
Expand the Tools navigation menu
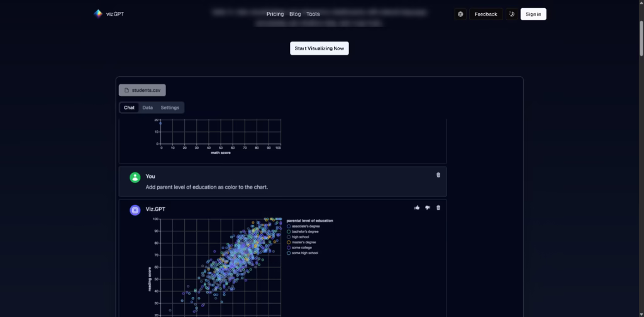tap(313, 14)
